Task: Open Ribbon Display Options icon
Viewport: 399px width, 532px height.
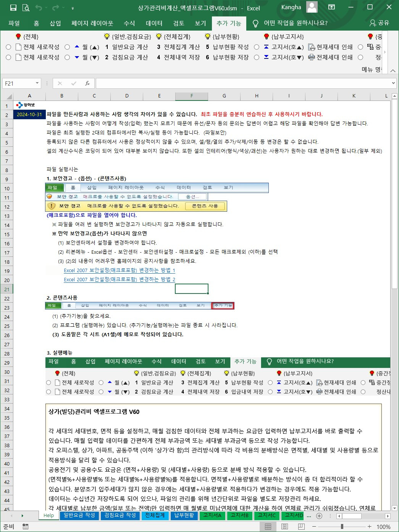Action: pos(331,7)
